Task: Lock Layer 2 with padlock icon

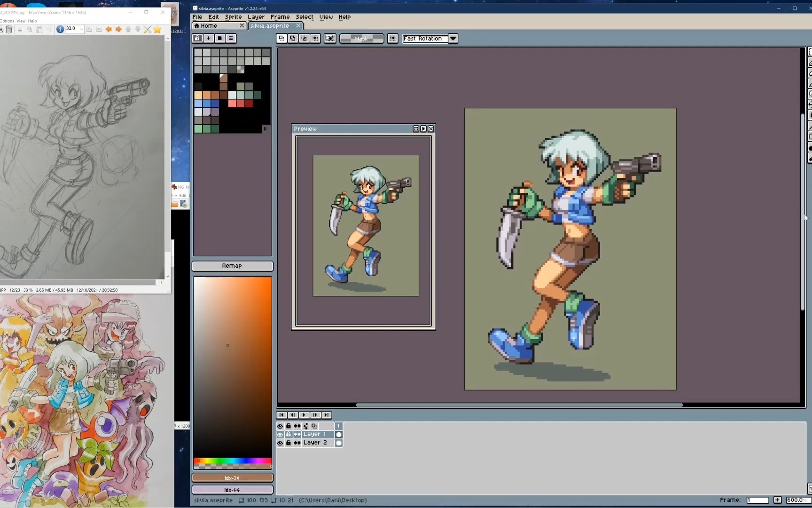Action: 289,443
